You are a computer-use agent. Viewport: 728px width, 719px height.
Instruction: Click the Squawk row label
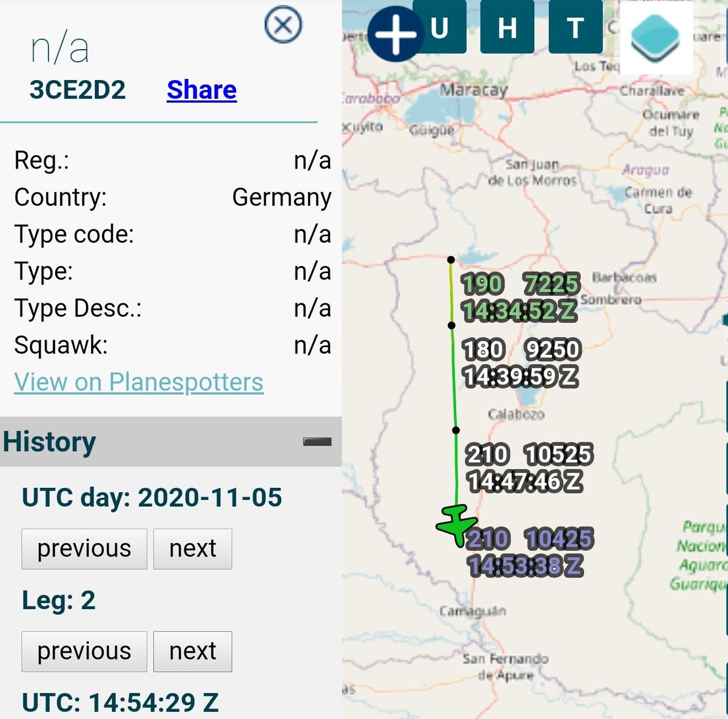61,345
